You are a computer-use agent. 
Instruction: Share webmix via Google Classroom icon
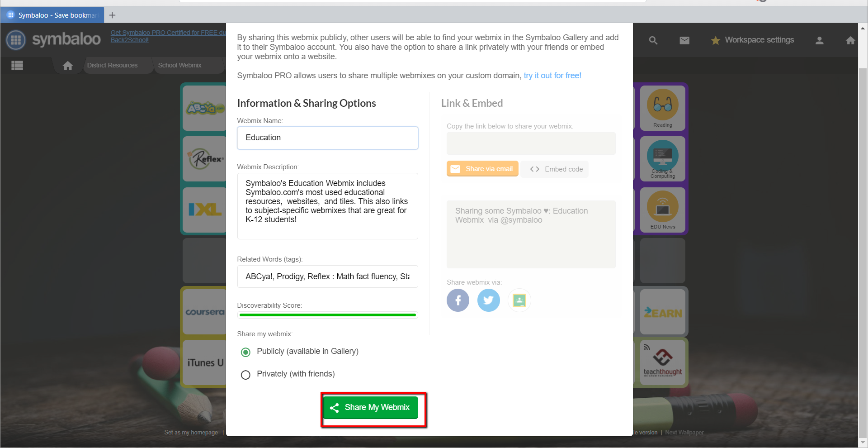[519, 300]
